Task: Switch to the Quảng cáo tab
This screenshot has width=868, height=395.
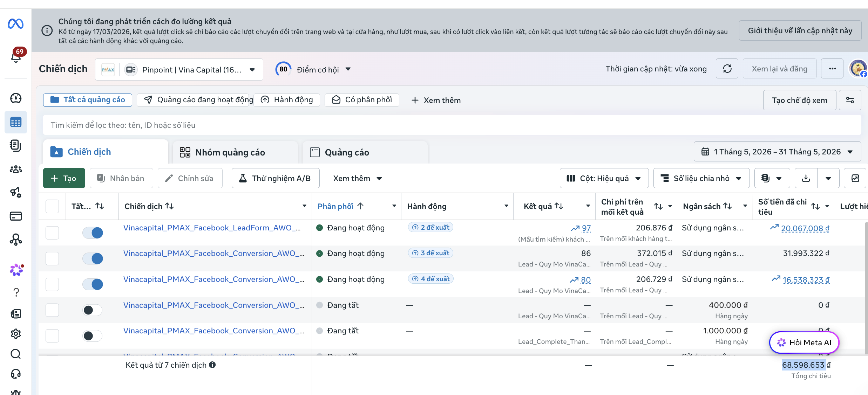Action: pos(365,152)
